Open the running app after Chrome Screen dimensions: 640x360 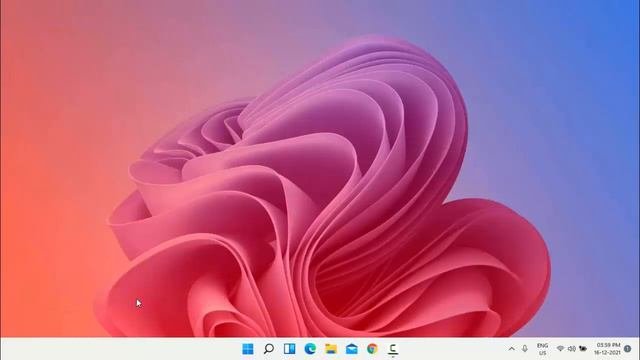(393, 349)
